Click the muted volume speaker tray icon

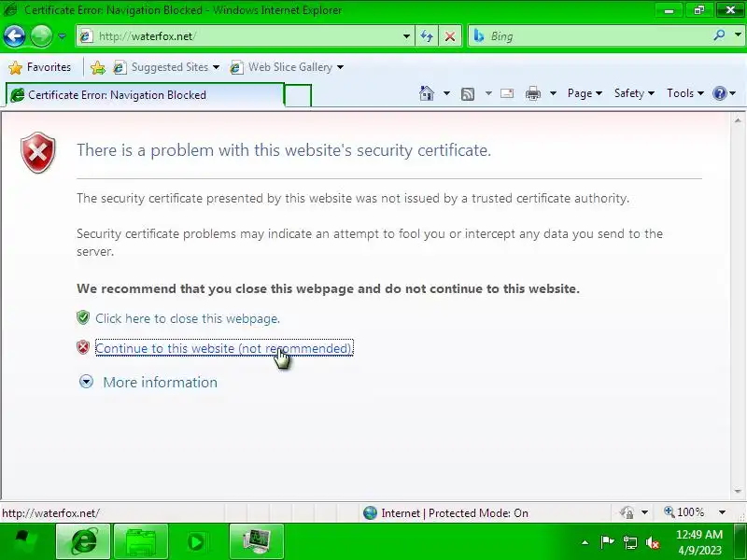pyautogui.click(x=652, y=542)
